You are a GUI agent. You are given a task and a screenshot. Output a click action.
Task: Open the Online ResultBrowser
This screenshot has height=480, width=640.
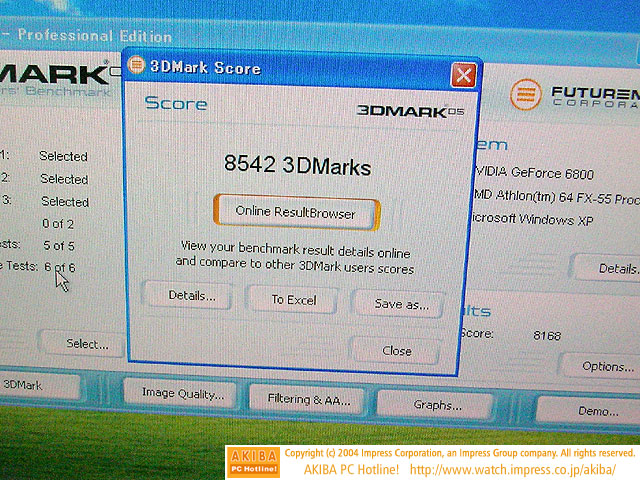[297, 212]
